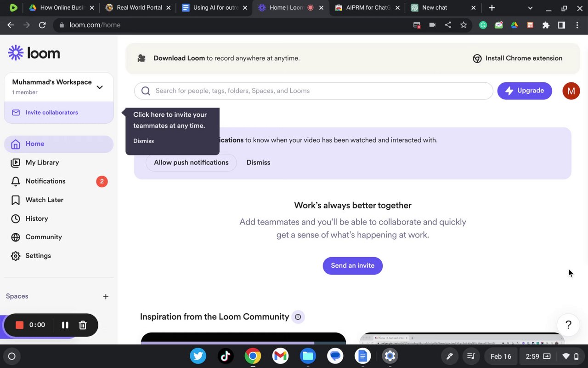The image size is (588, 368).
Task: Click the notifications badge showing 2
Action: 102,181
